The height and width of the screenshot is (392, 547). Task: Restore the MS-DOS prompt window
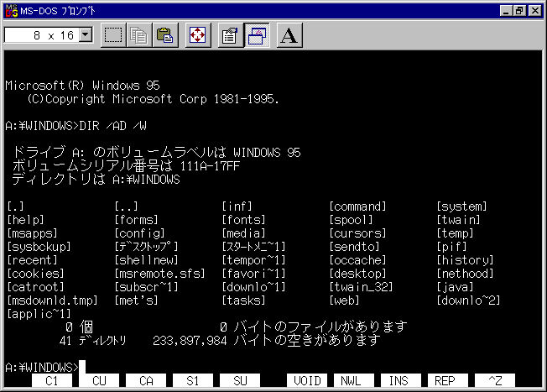tap(519, 11)
